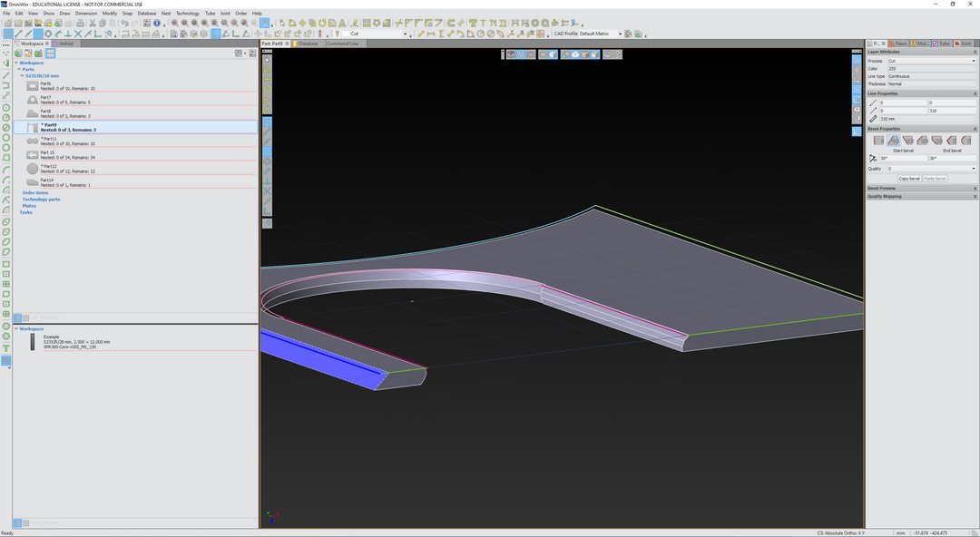This screenshot has height=537, width=980.
Task: Switch to the Command Line tab
Action: [342, 44]
